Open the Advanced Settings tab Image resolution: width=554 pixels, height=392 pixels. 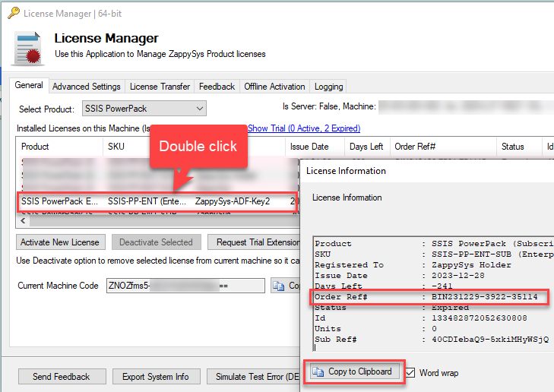tap(87, 87)
